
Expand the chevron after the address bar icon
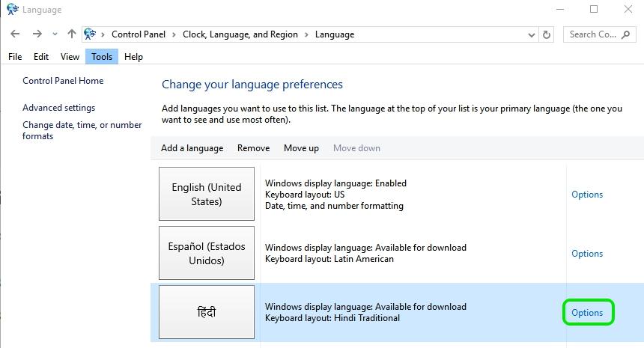coord(103,35)
